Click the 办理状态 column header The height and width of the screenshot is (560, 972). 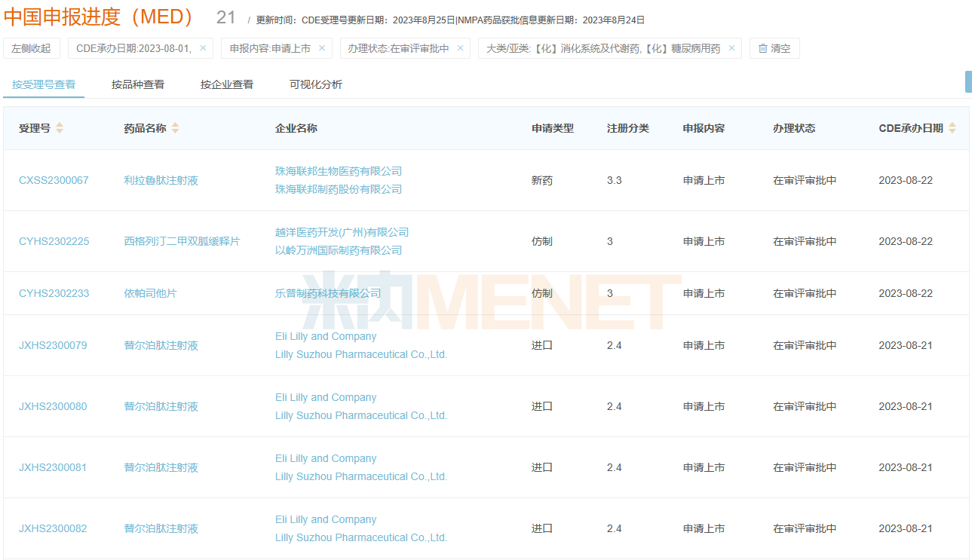tap(794, 128)
